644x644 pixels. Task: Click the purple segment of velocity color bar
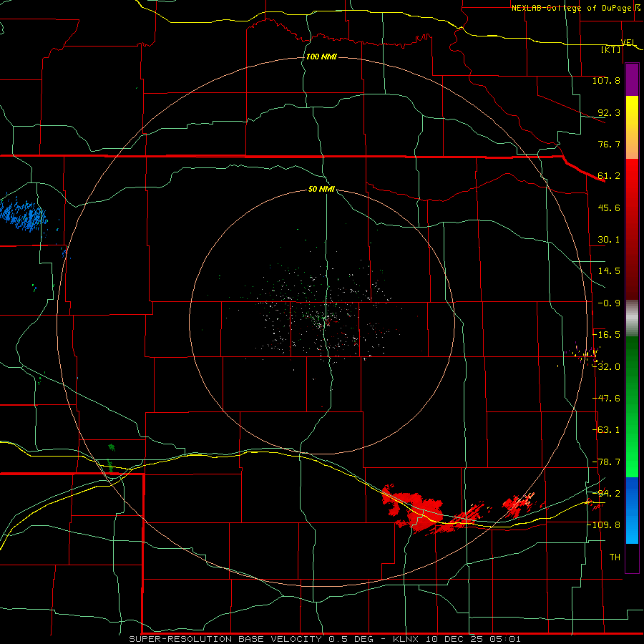tap(632, 79)
